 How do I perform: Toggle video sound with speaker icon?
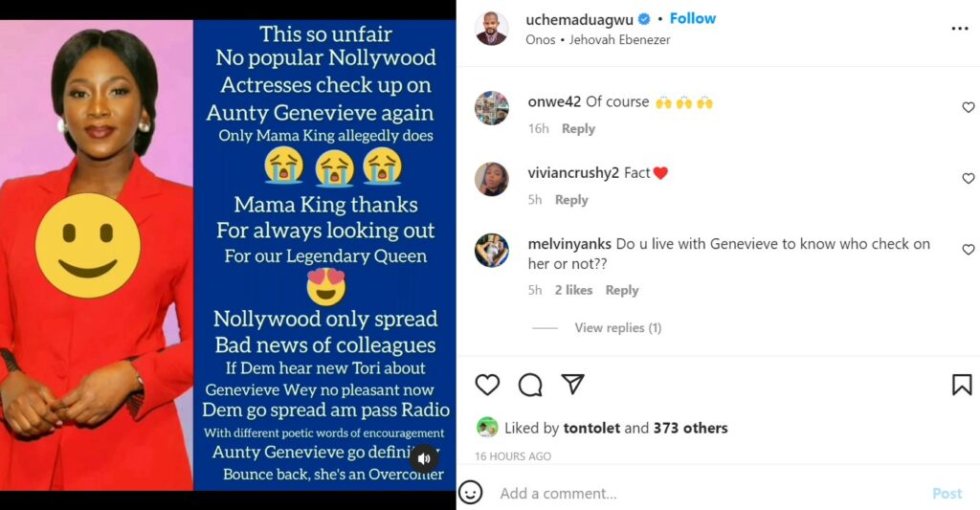(x=424, y=458)
